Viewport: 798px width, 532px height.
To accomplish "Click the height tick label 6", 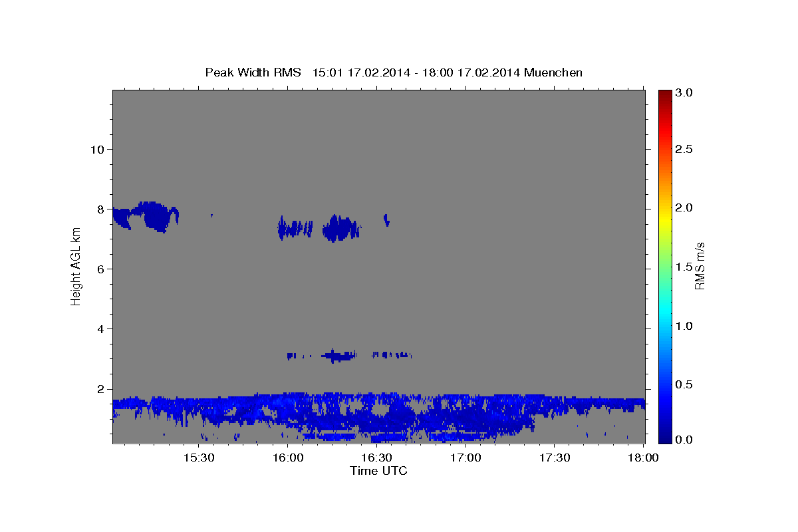I will coord(101,269).
